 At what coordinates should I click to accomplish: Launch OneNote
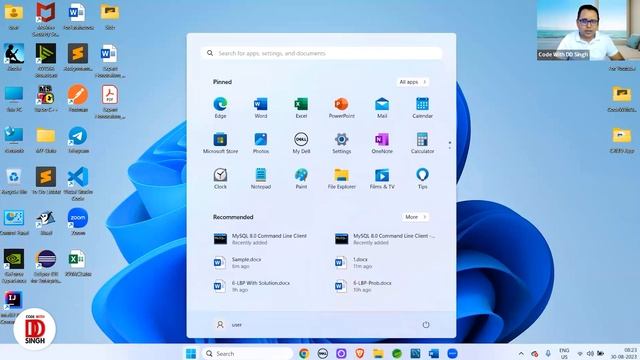tap(382, 143)
